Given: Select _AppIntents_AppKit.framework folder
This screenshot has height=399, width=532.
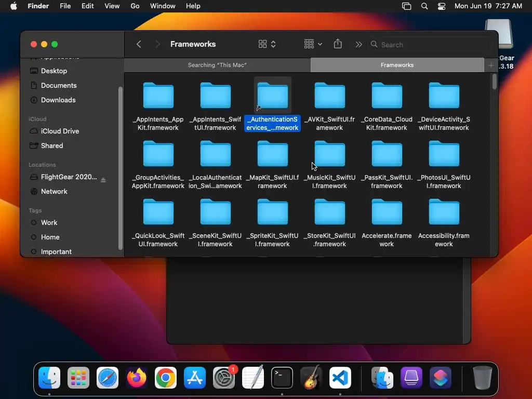Looking at the screenshot, I should [x=158, y=106].
